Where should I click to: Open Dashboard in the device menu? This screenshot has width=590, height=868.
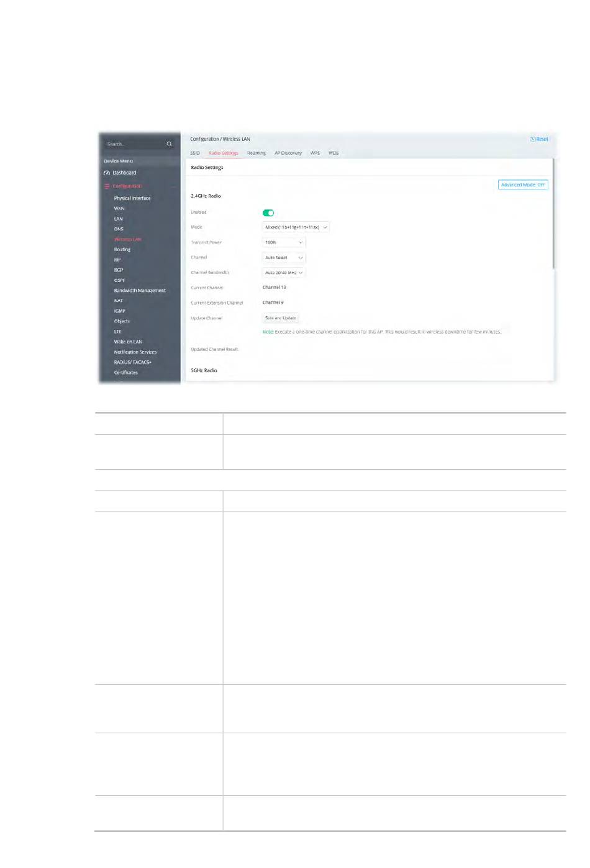(x=124, y=173)
